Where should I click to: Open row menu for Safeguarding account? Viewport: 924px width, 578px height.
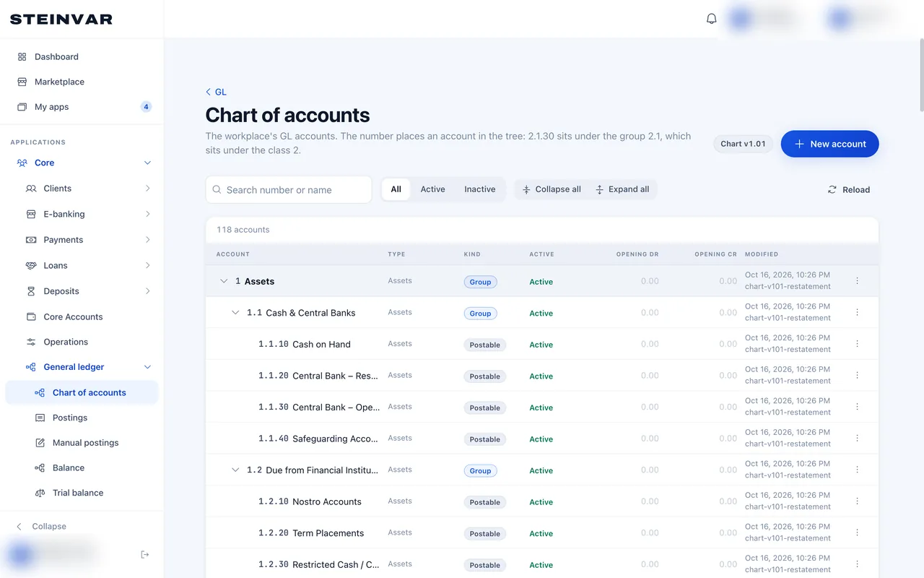pos(857,439)
